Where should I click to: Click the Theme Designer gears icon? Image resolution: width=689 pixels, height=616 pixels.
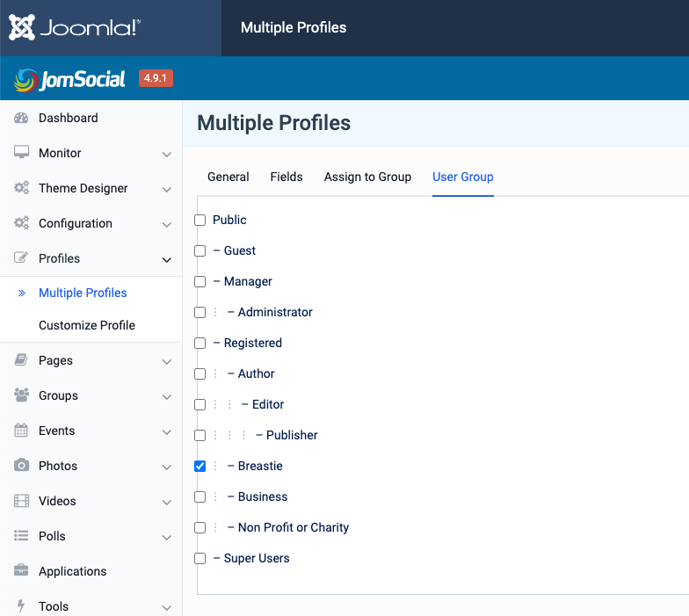click(21, 188)
